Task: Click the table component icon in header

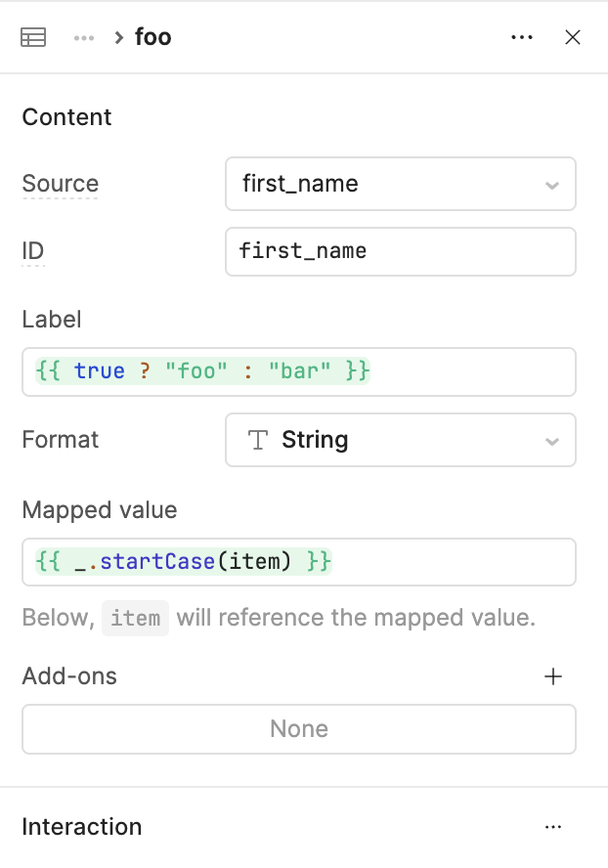Action: click(33, 38)
